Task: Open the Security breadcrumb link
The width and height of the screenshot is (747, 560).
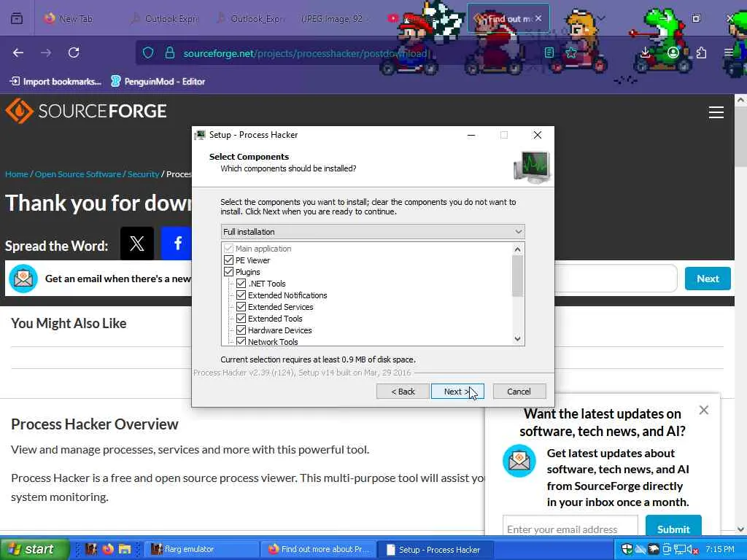Action: pyautogui.click(x=143, y=174)
